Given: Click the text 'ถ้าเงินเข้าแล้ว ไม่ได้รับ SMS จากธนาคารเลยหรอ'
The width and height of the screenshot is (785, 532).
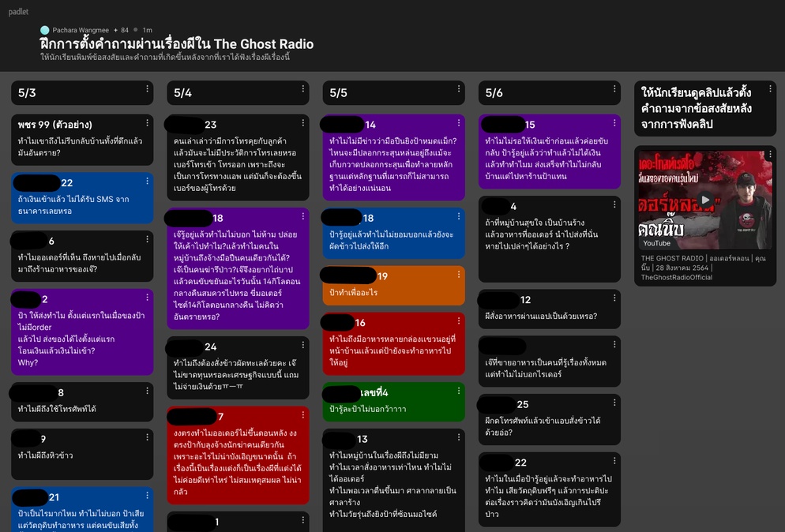Looking at the screenshot, I should [x=73, y=205].
